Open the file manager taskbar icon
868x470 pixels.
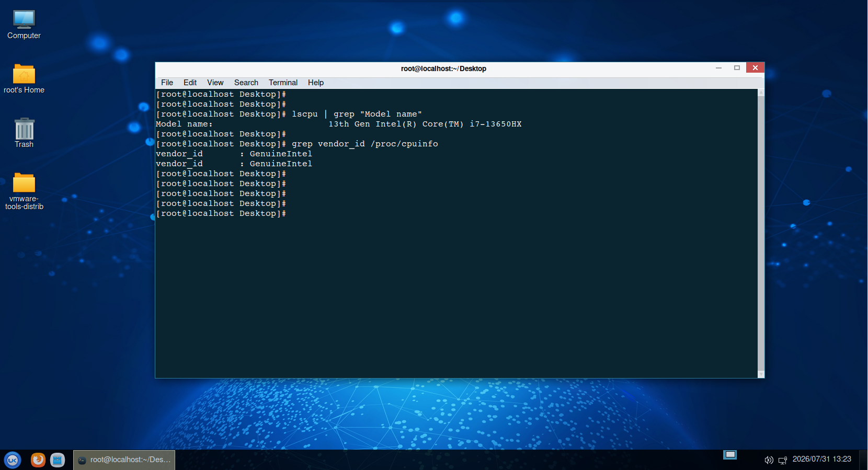(x=58, y=460)
